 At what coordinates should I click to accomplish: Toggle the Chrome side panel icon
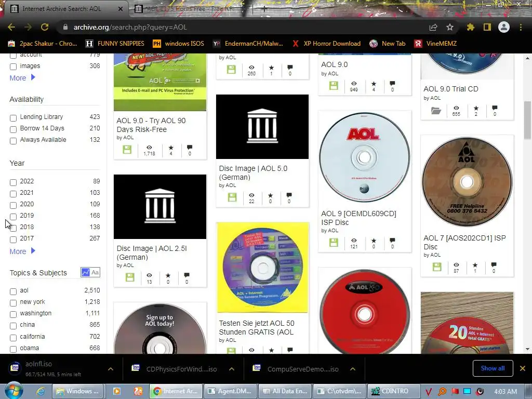pyautogui.click(x=487, y=27)
